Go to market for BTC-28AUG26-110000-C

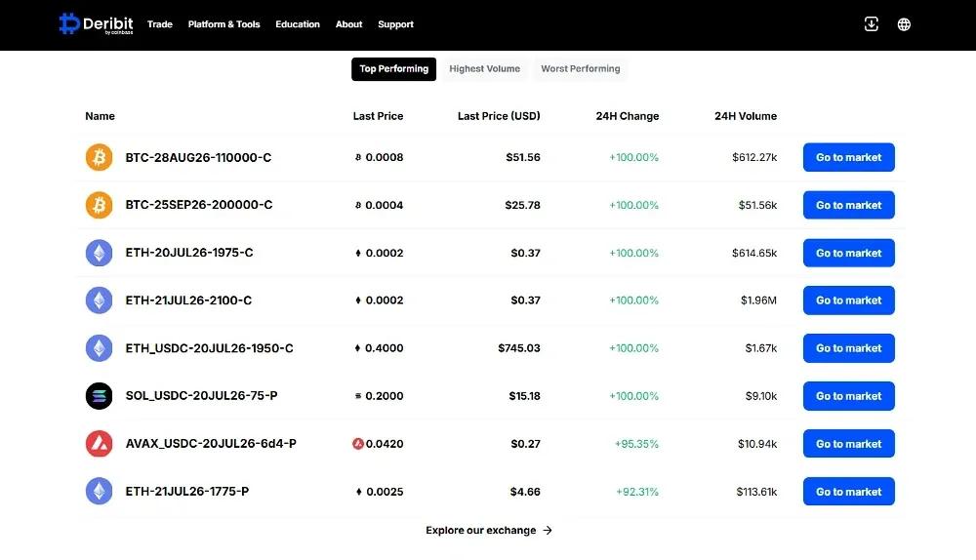pyautogui.click(x=848, y=157)
